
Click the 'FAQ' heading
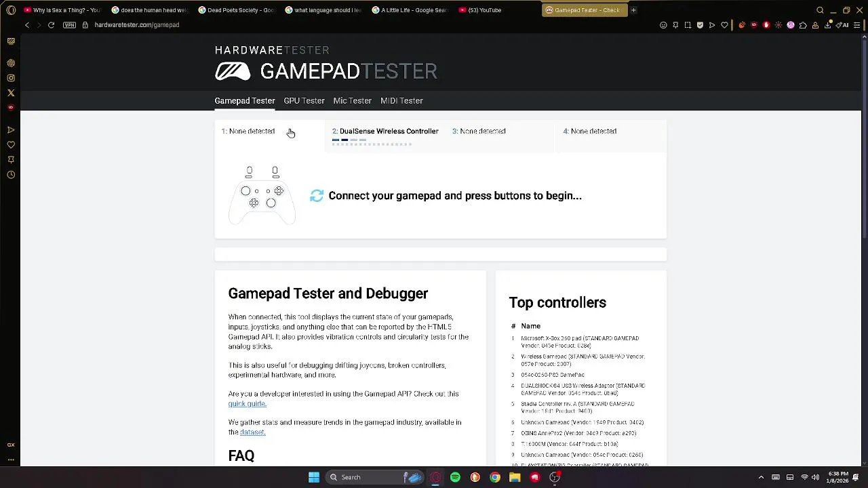coord(241,456)
